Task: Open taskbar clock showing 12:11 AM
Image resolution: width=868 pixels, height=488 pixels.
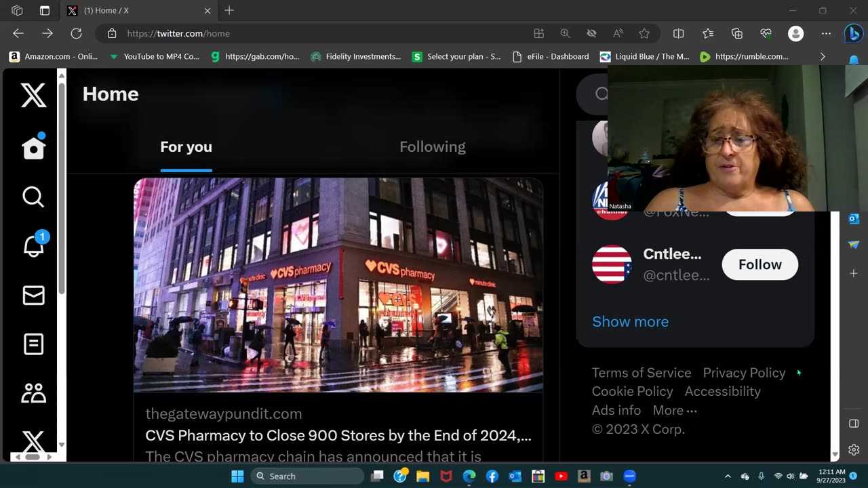Action: (831, 476)
